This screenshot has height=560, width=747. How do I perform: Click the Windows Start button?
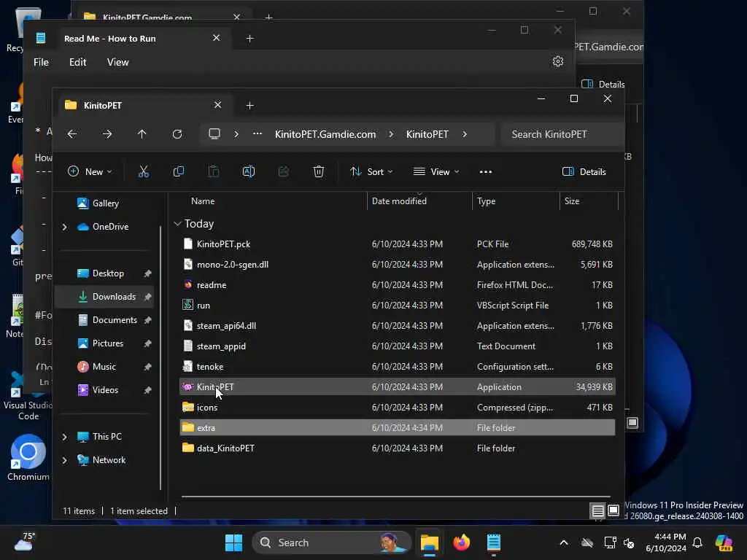coord(233,542)
